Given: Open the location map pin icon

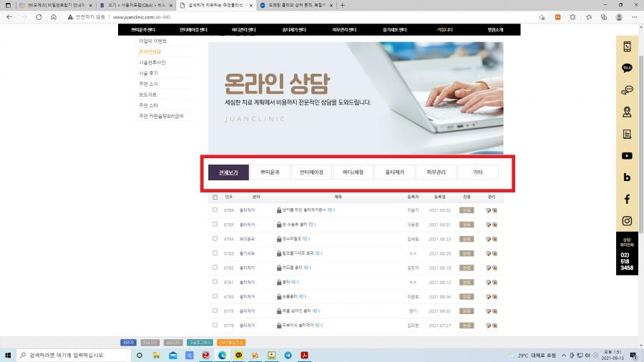Looking at the screenshot, I should 627,112.
